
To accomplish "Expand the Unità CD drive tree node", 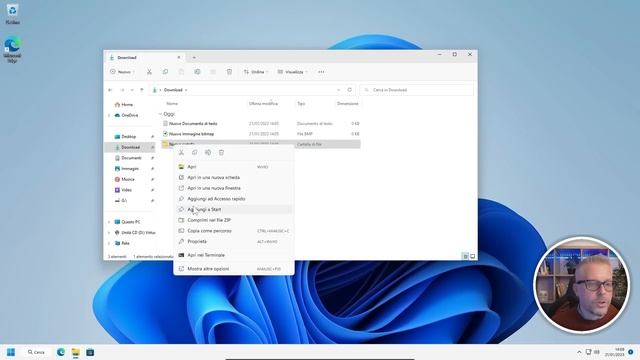I will click(x=109, y=233).
